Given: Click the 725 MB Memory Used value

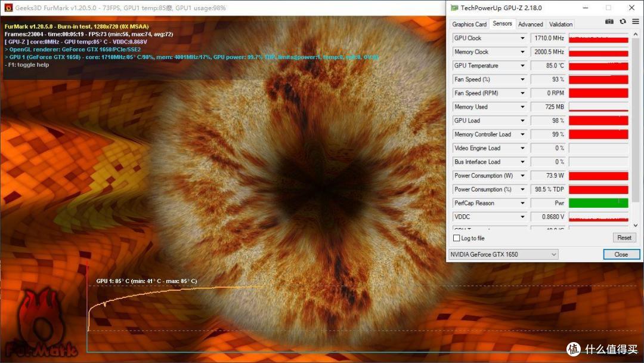Looking at the screenshot, I should (548, 107).
